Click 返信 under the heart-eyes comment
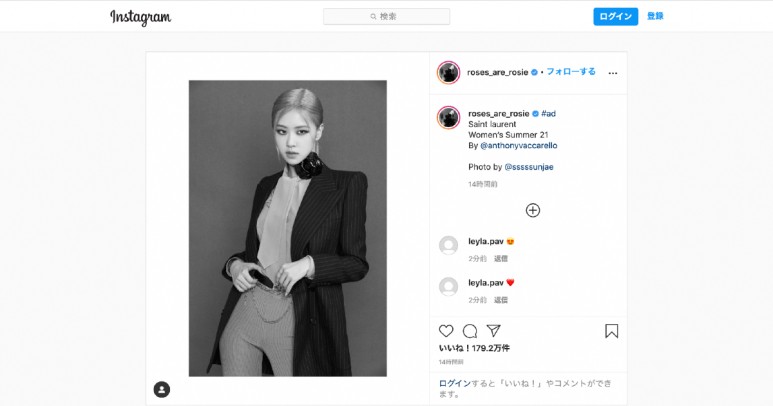Screen dimensions: 773x406 [x=501, y=258]
